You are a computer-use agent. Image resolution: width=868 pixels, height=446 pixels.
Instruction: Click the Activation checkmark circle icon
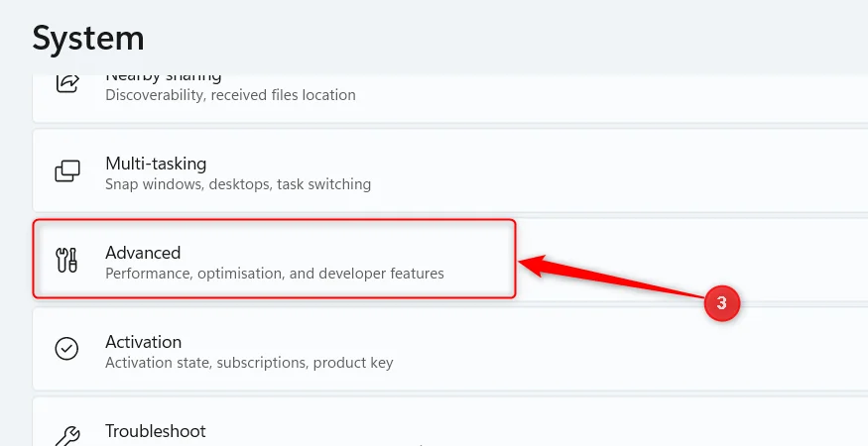click(x=67, y=349)
